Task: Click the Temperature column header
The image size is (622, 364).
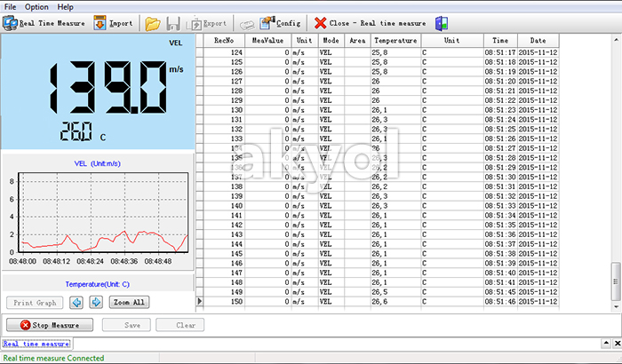Action: [395, 41]
